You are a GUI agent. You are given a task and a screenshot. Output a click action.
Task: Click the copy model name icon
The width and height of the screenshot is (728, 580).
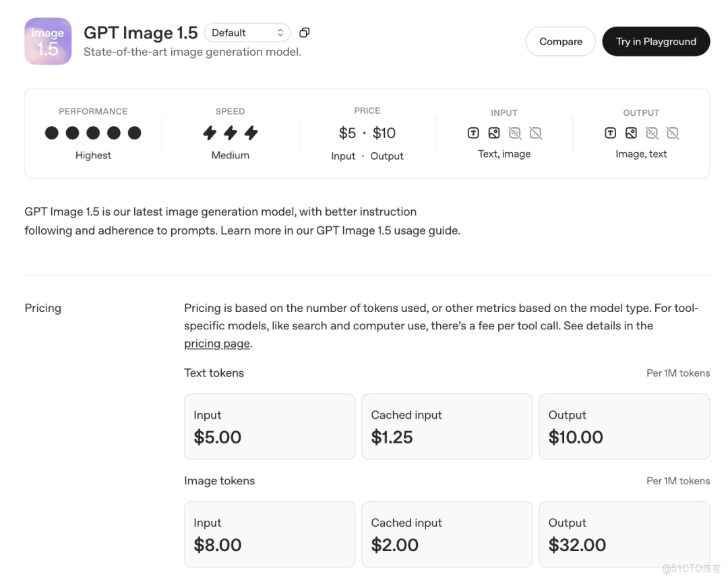(x=304, y=32)
